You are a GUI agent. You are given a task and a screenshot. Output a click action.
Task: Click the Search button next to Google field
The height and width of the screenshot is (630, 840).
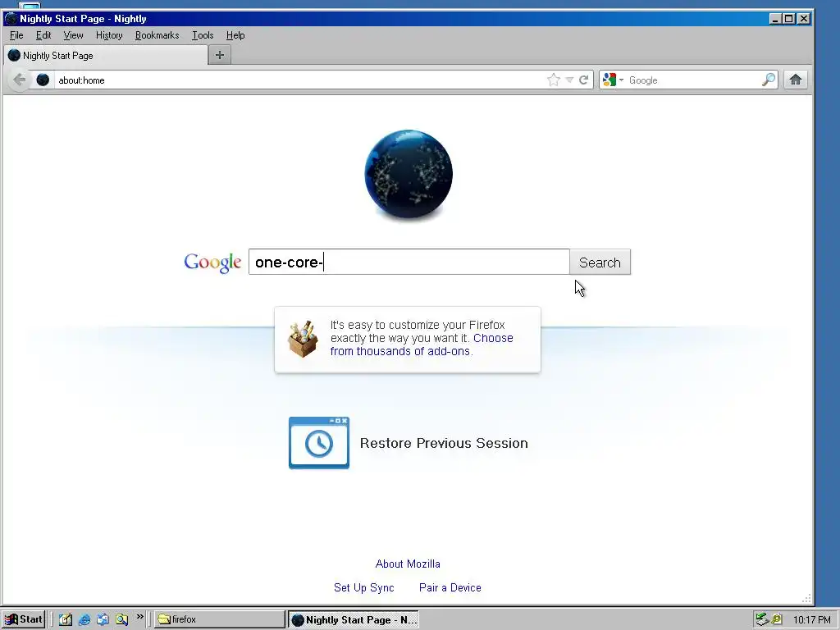(600, 262)
